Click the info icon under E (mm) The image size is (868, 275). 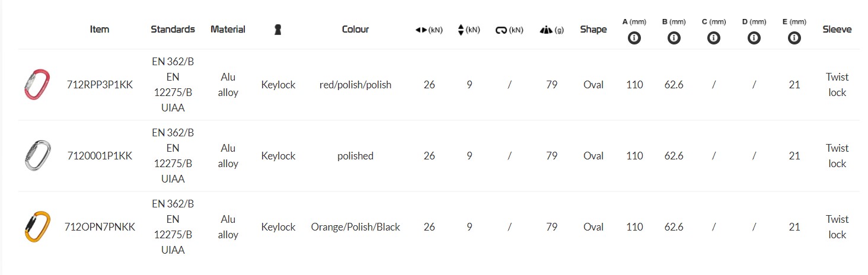(794, 38)
